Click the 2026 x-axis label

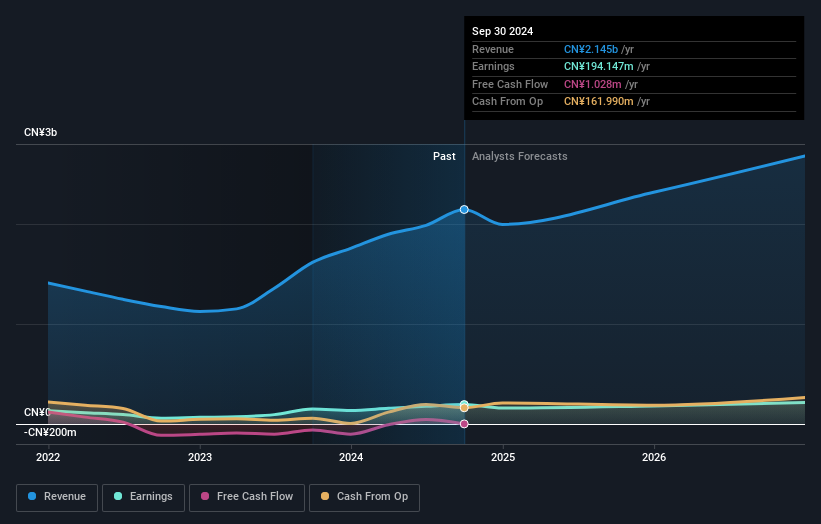pyautogui.click(x=654, y=457)
